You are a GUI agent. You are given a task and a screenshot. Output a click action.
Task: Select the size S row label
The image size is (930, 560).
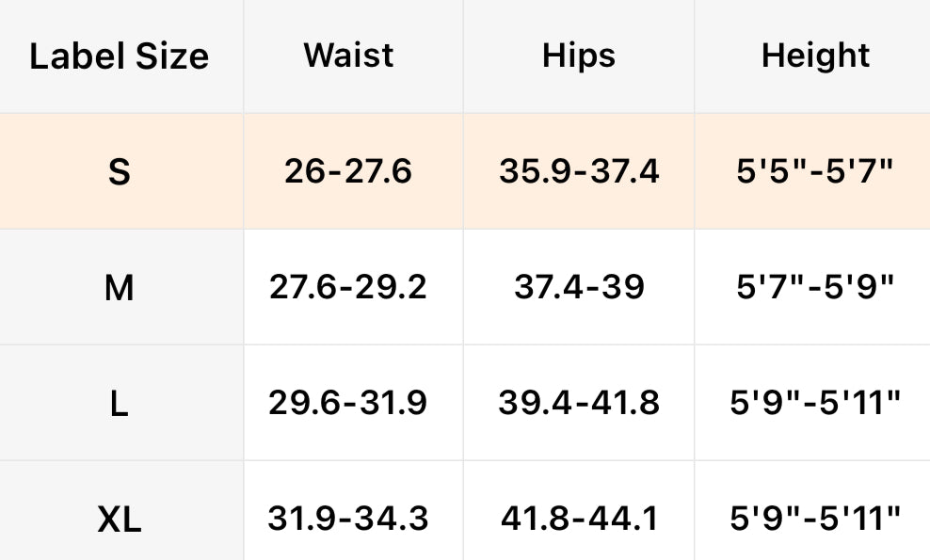[119, 172]
